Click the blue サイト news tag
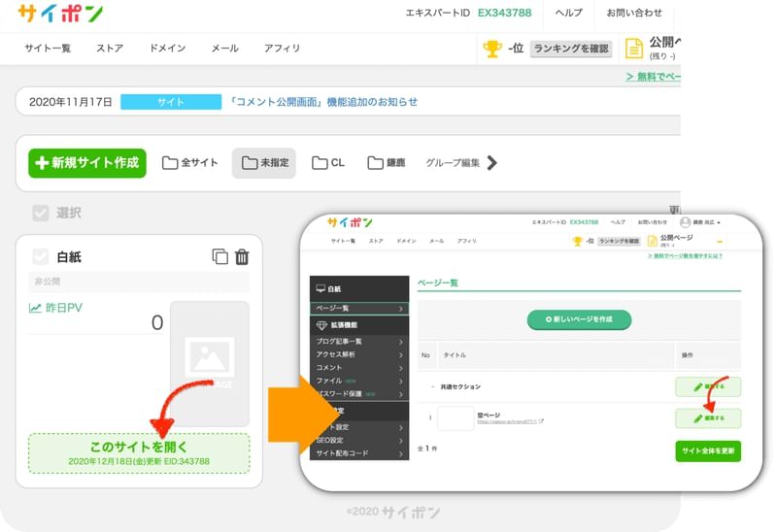This screenshot has width=777, height=532. click(x=171, y=102)
